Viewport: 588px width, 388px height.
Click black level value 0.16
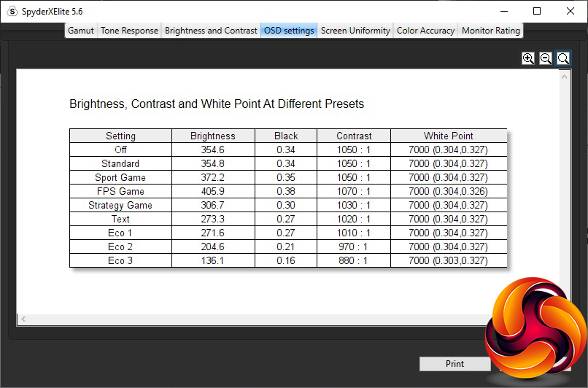[x=286, y=260]
